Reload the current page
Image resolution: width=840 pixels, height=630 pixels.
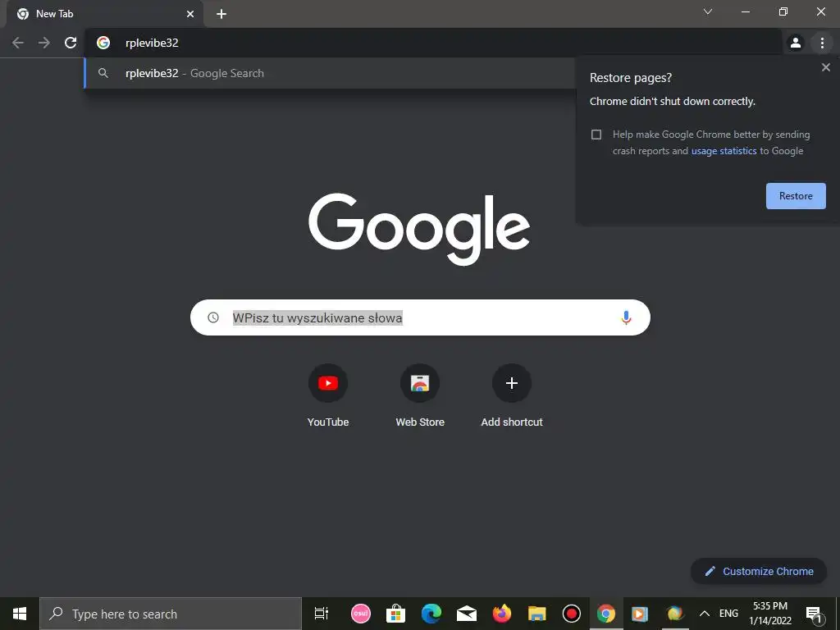(x=71, y=43)
